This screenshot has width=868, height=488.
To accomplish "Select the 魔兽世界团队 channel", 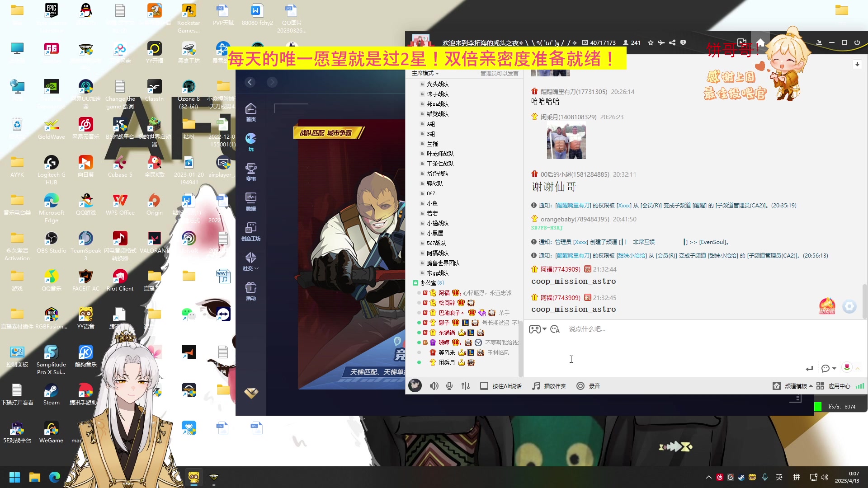I will coord(443,263).
